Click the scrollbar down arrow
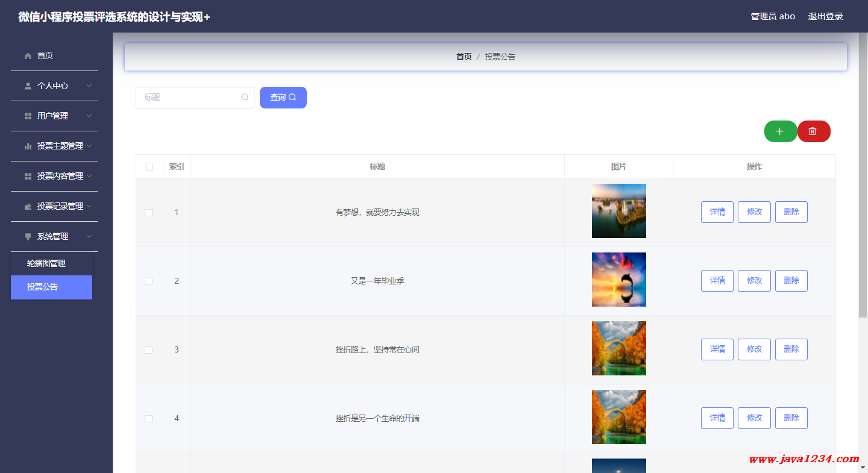The image size is (868, 473). pyautogui.click(x=863, y=468)
